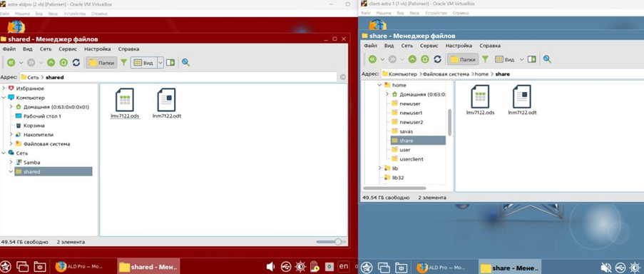The height and width of the screenshot is (274, 644).
Task: Select newuser1 folder in share window tree
Action: 407,113
